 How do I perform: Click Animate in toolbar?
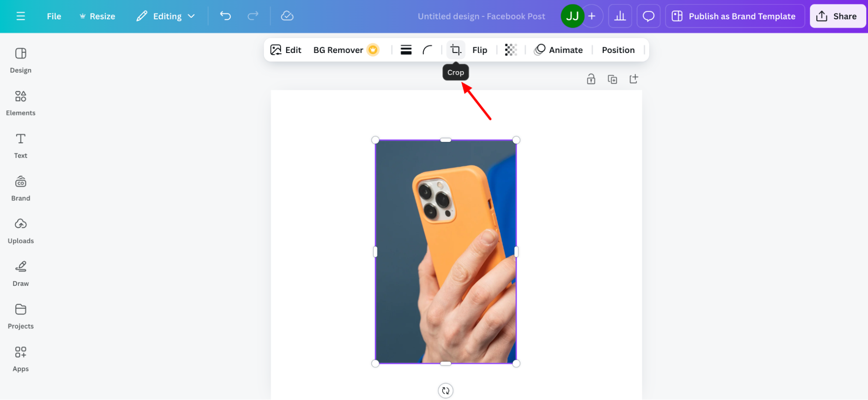click(x=558, y=50)
